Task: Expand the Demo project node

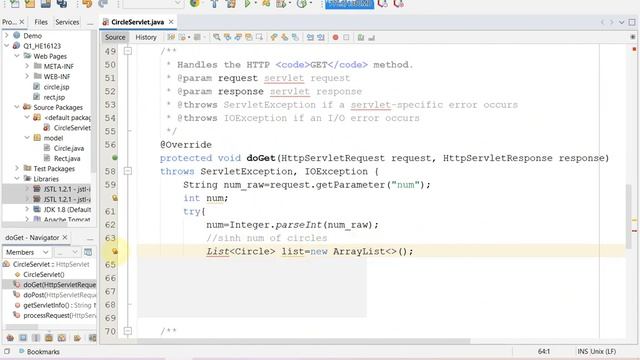Action: point(7,36)
